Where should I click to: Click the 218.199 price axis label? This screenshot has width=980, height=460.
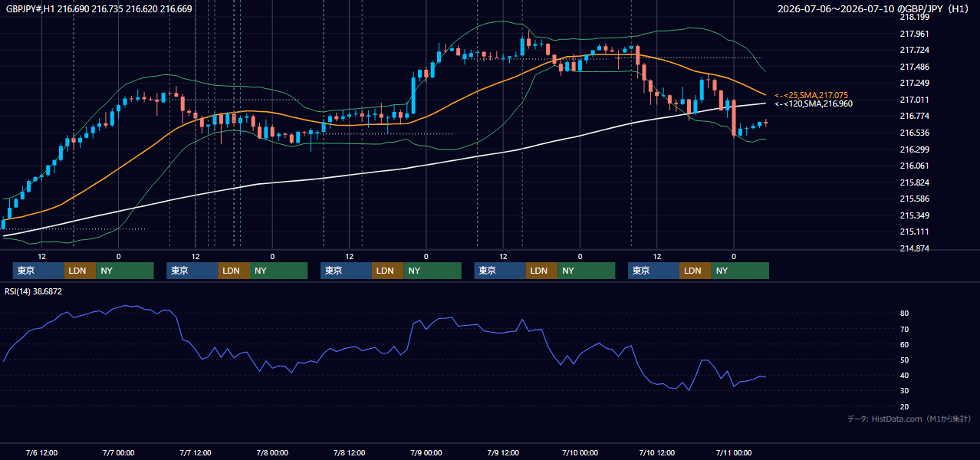[x=915, y=17]
